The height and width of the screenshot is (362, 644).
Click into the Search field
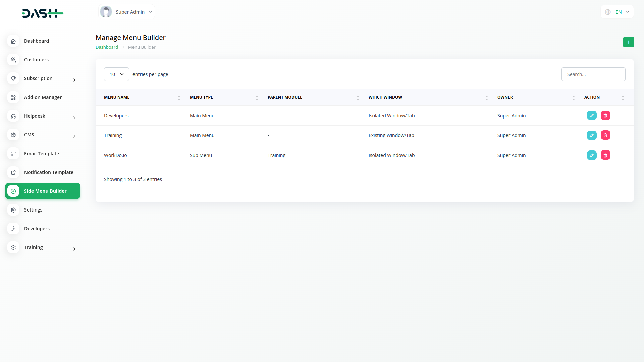click(x=593, y=74)
